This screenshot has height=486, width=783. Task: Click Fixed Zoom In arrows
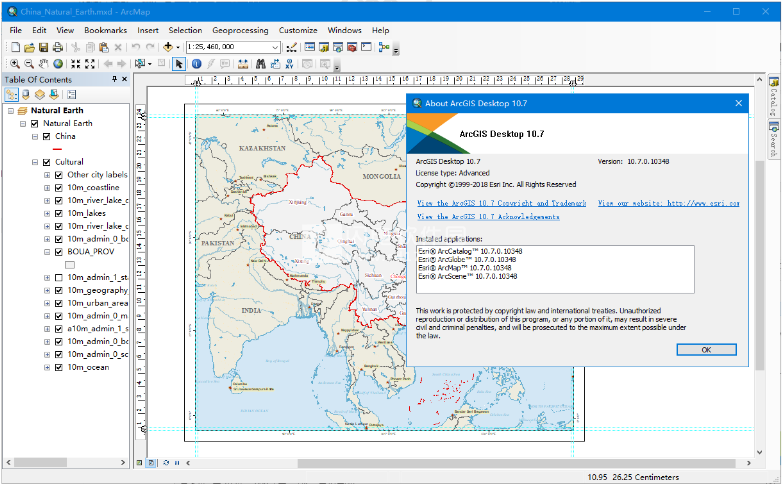(x=75, y=63)
